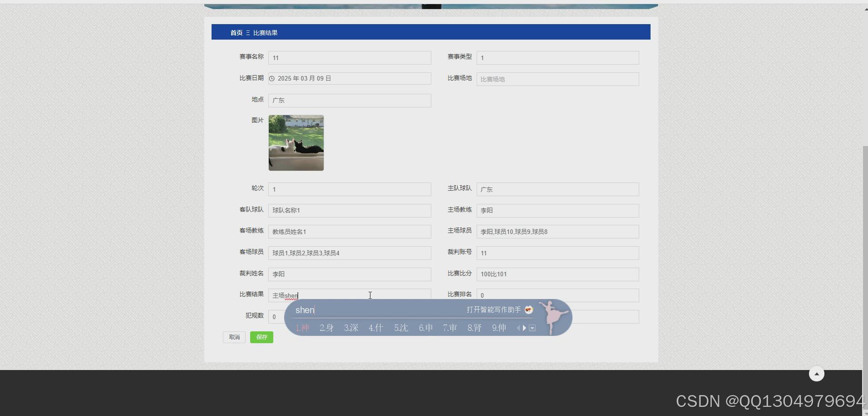Open smart writing assistant icon in IME bar

(x=529, y=310)
